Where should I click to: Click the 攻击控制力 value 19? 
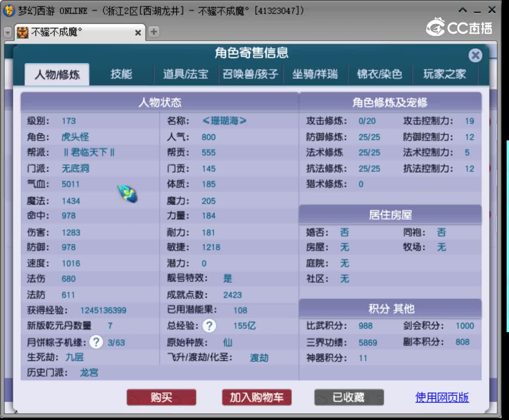(469, 121)
